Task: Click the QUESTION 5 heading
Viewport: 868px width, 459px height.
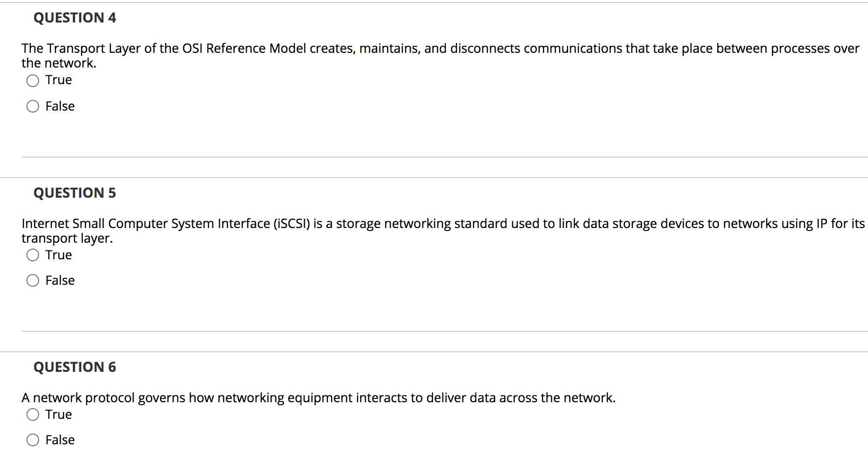Action: point(75,193)
